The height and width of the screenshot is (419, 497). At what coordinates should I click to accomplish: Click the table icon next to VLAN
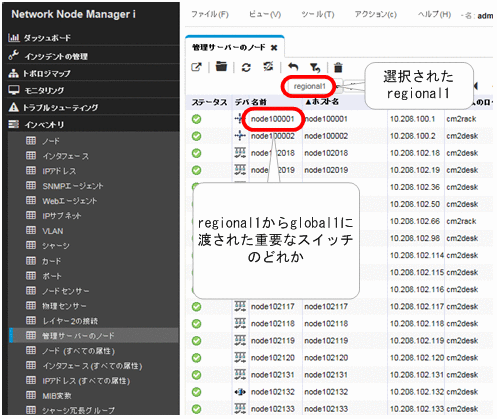pyautogui.click(x=31, y=230)
